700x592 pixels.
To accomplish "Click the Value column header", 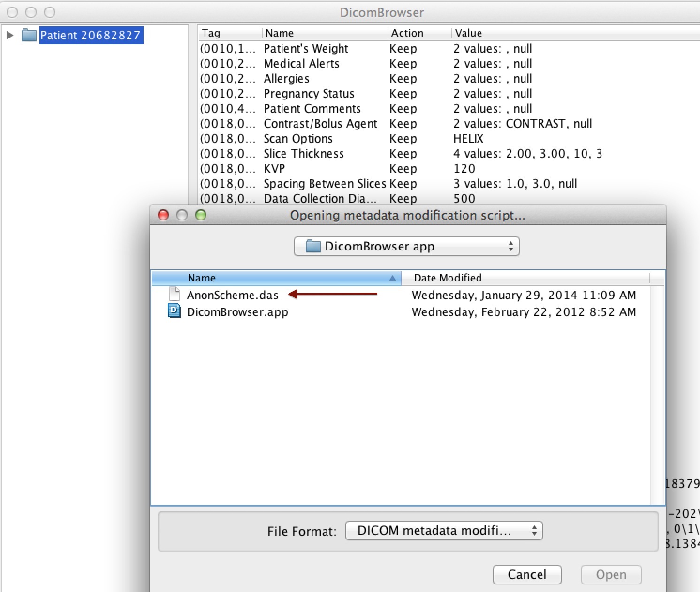I will click(x=576, y=33).
